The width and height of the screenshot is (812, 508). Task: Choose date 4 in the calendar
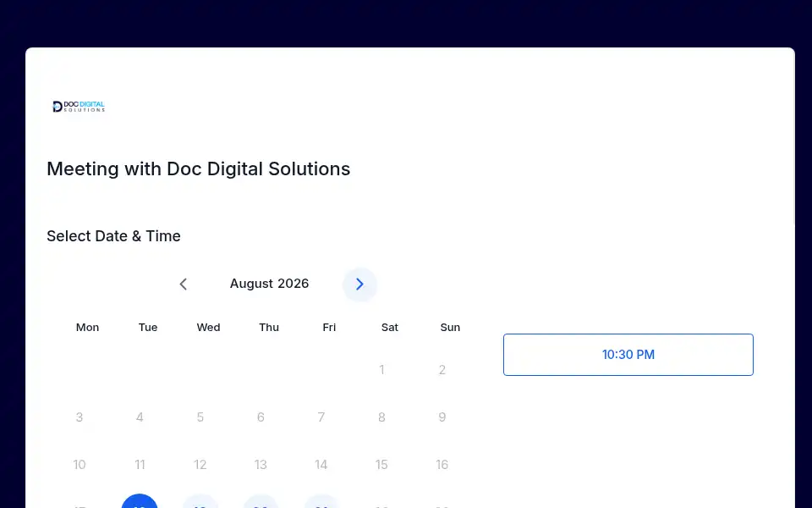click(x=140, y=417)
